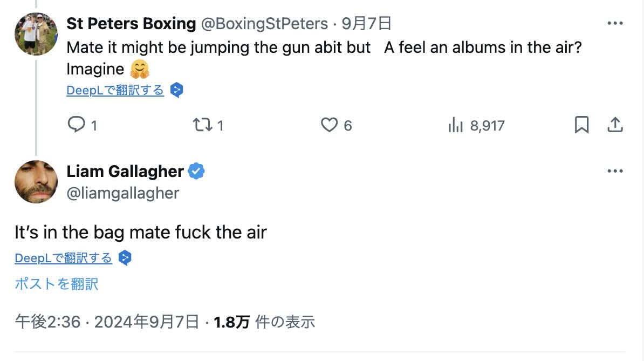This screenshot has height=361, width=644.
Task: Like the St Peters Boxing post
Action: pyautogui.click(x=329, y=125)
